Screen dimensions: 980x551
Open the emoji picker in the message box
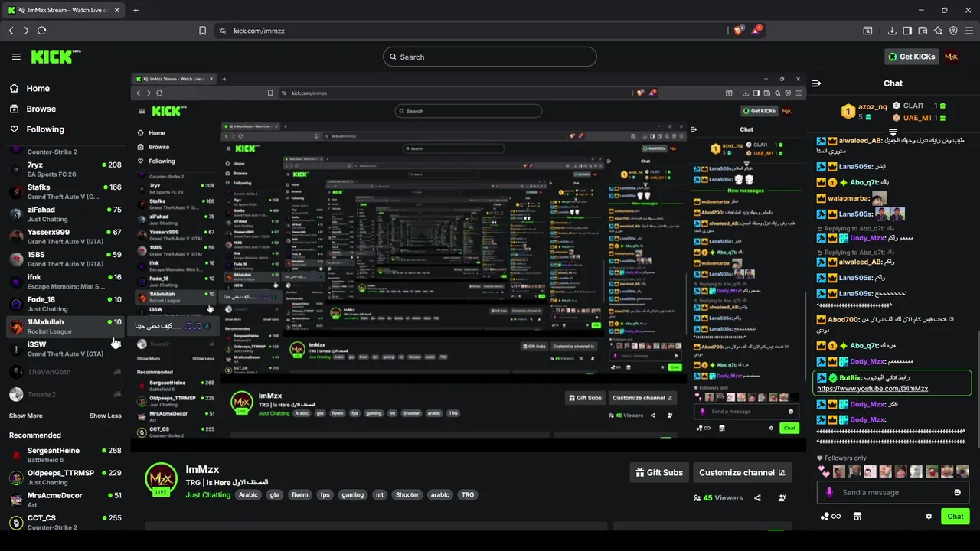[x=957, y=492]
